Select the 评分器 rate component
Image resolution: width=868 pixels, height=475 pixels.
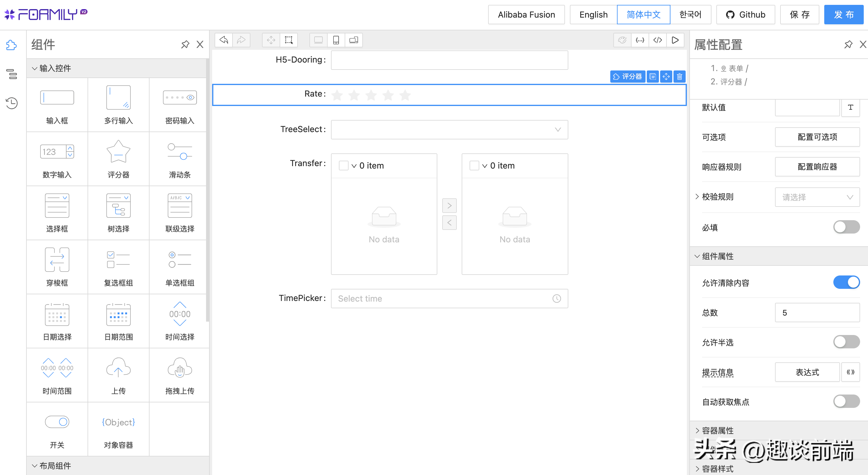tap(118, 159)
